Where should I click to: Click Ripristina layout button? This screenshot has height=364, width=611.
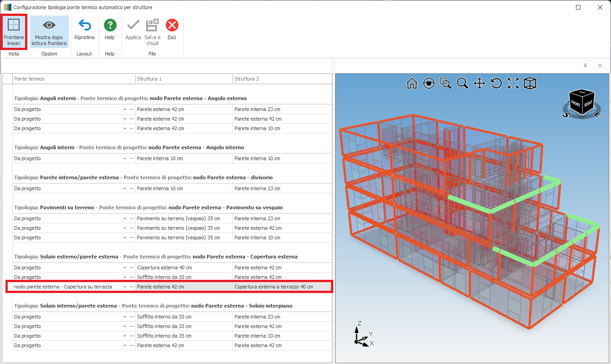(84, 30)
